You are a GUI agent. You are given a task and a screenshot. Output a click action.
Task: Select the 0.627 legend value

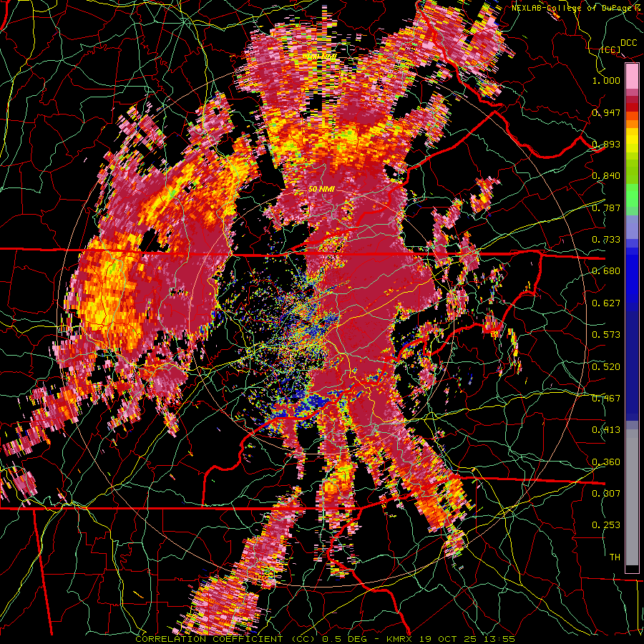pyautogui.click(x=606, y=303)
